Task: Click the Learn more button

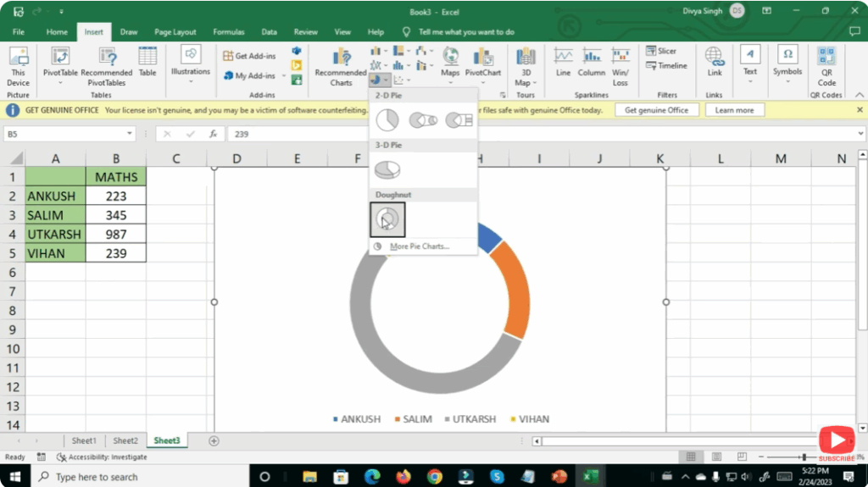Action: [734, 110]
